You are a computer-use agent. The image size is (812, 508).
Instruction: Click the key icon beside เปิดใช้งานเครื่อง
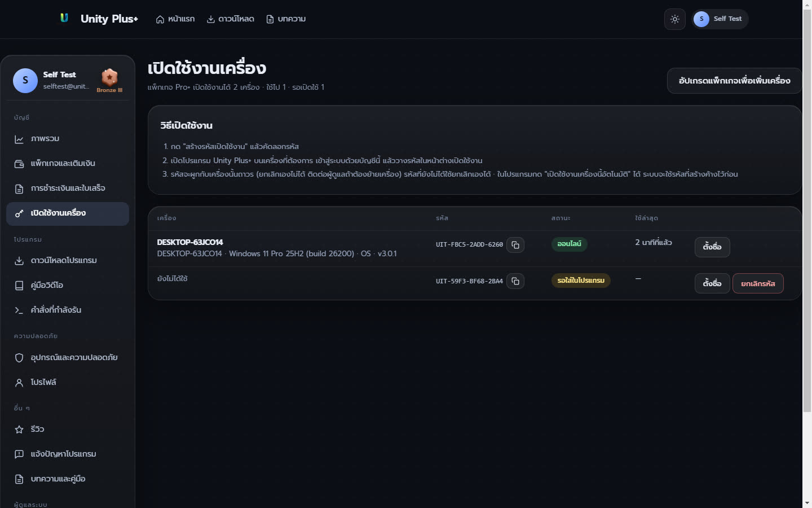[x=19, y=213]
